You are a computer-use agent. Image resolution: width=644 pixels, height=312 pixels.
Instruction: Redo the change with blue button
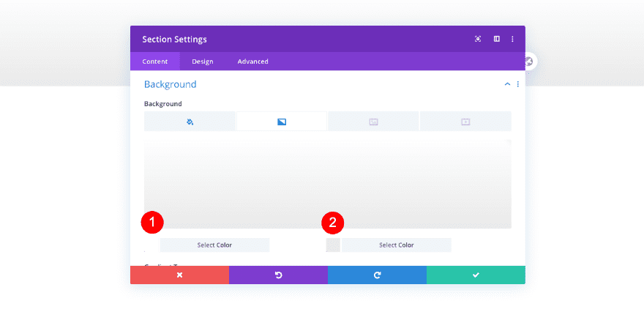point(377,275)
